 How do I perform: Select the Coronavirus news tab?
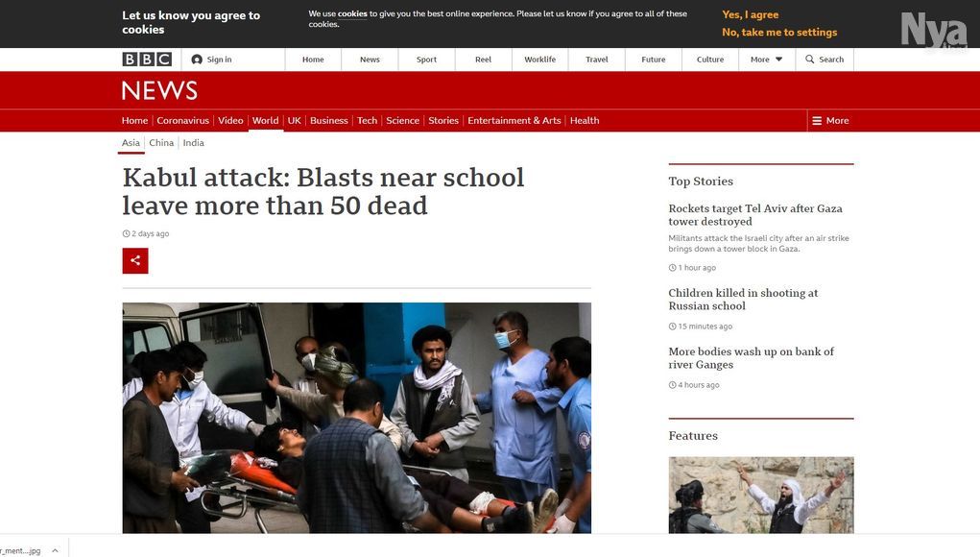(182, 121)
